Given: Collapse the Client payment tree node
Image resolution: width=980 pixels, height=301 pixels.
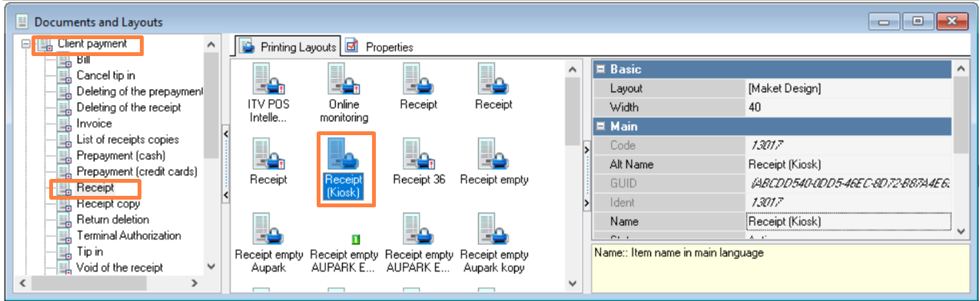Looking at the screenshot, I should pos(27,45).
